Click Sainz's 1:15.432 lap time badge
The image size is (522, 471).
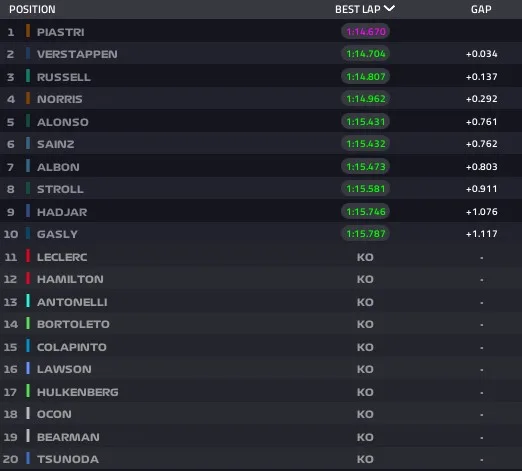(x=366, y=144)
